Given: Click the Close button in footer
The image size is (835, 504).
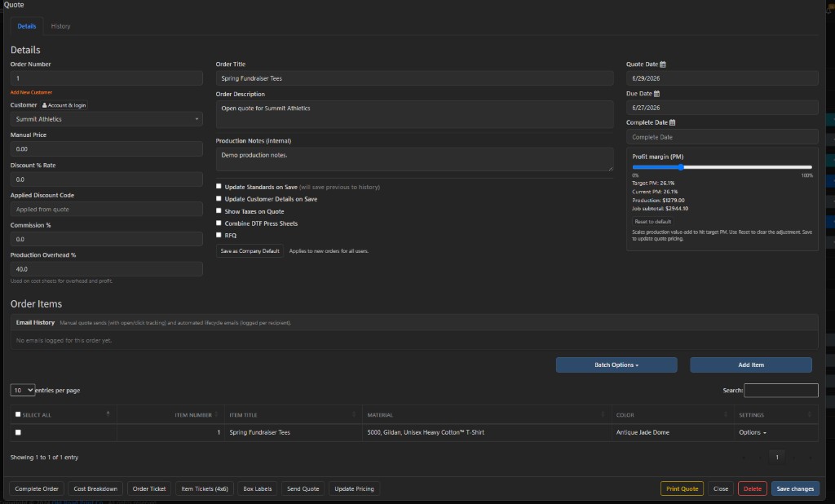Looking at the screenshot, I should pyautogui.click(x=721, y=489).
